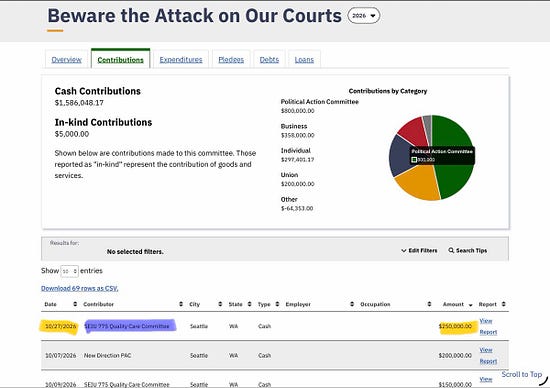Select the Contributions tab
This screenshot has width=550, height=388.
pos(120,60)
